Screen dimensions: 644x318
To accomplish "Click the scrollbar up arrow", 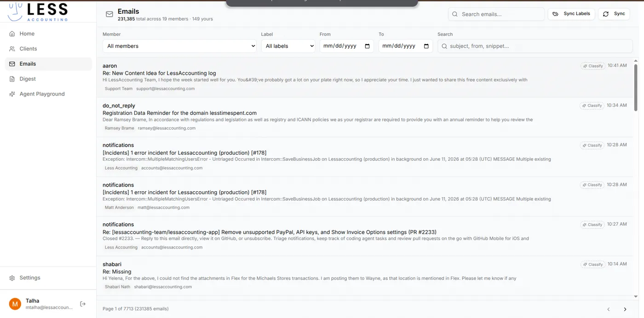I will click(636, 61).
